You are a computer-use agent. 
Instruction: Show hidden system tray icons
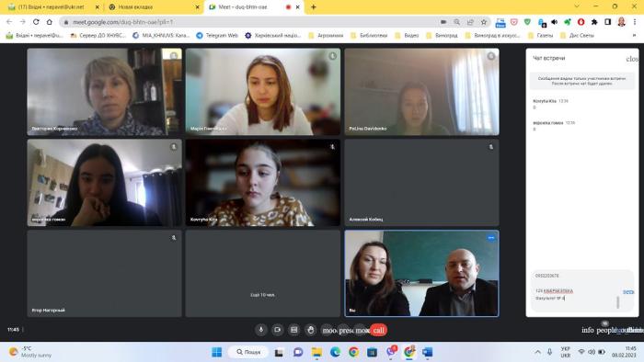[537, 352]
